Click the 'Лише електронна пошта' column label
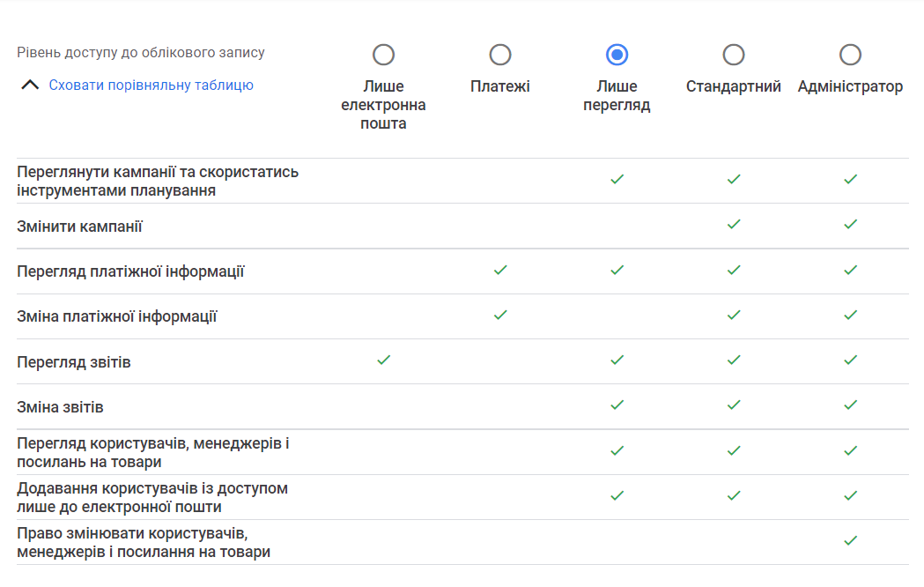Viewport: 924px width, 587px height. tap(383, 105)
